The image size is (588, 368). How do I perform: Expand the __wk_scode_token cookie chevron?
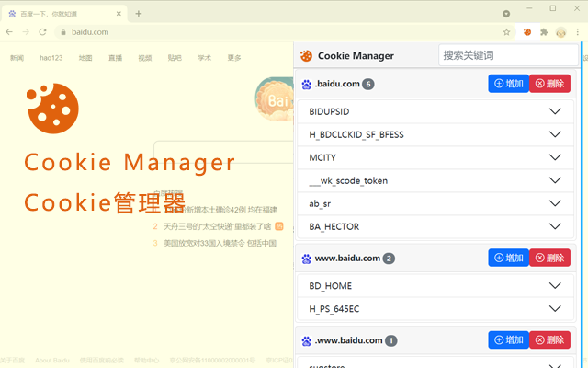[555, 180]
